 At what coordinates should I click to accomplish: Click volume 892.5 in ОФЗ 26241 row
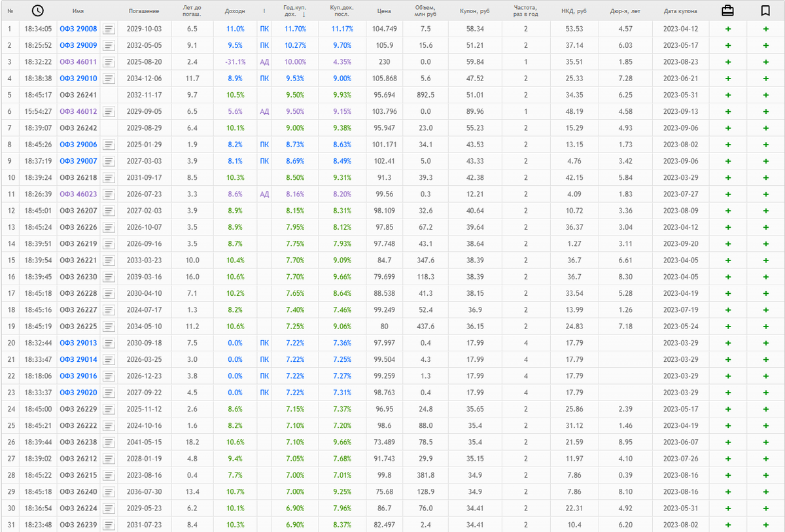click(x=425, y=95)
